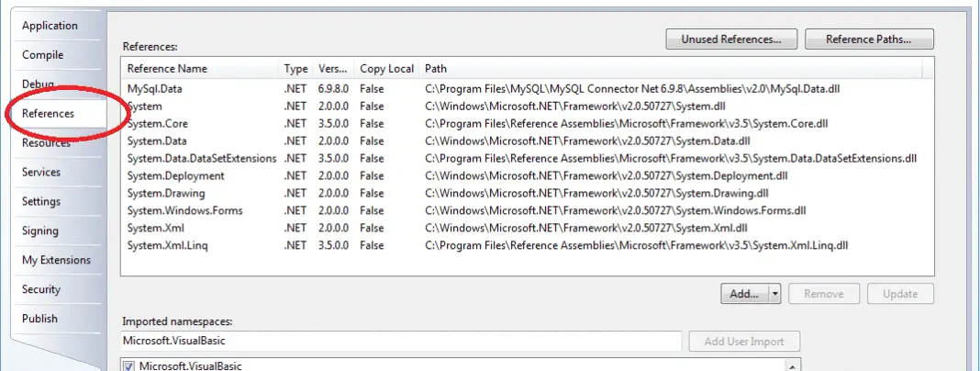Open the My Extensions tab
Screen dimensions: 980x371
[56, 260]
